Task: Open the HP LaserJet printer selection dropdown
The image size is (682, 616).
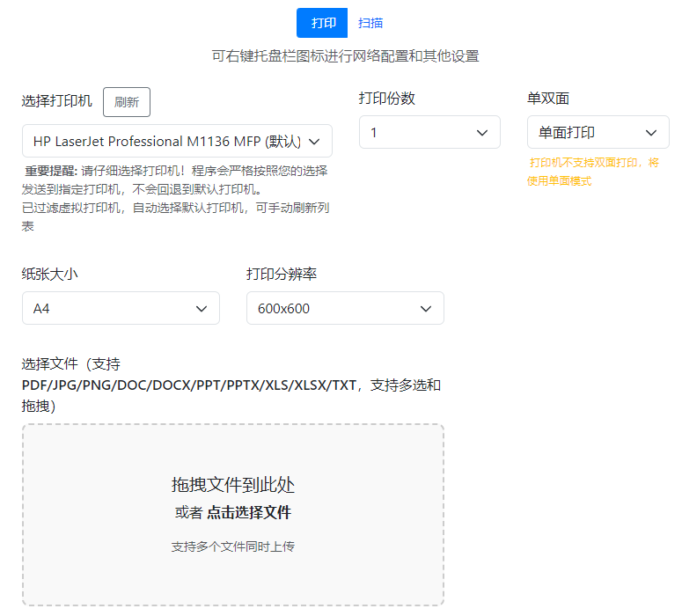Action: pos(167,141)
